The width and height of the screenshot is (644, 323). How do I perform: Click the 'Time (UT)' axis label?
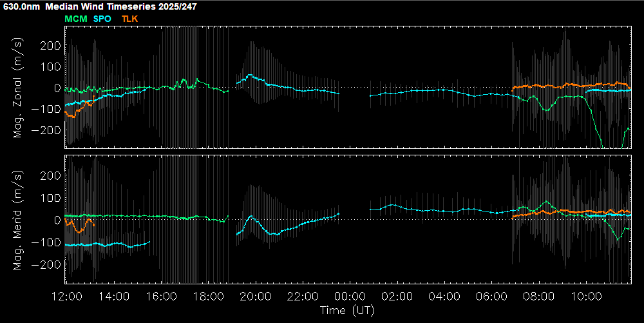coord(348,311)
